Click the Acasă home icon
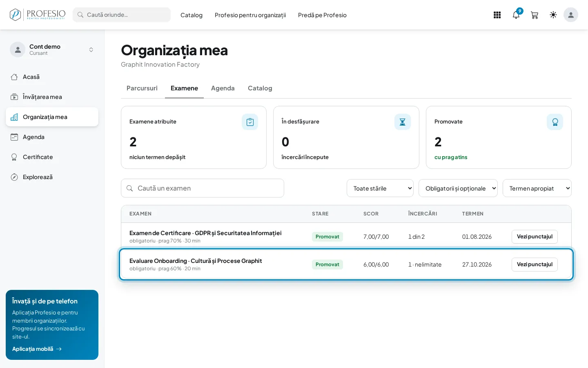 tap(14, 77)
